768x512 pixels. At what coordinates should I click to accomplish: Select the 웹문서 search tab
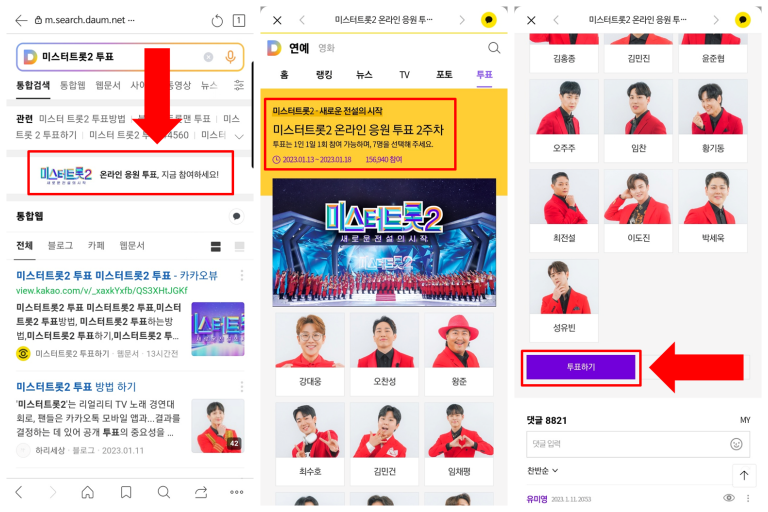click(108, 85)
